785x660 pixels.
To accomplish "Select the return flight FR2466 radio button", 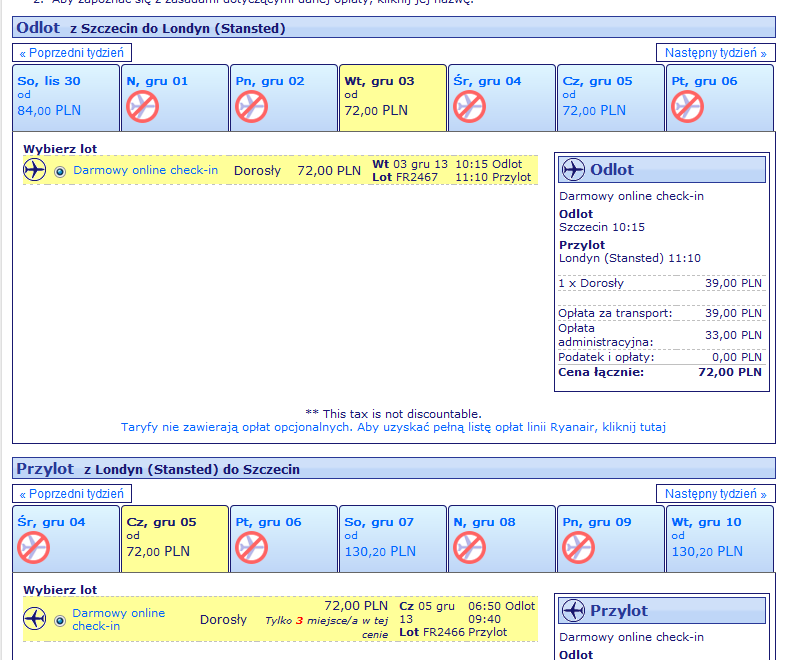I will (x=60, y=620).
